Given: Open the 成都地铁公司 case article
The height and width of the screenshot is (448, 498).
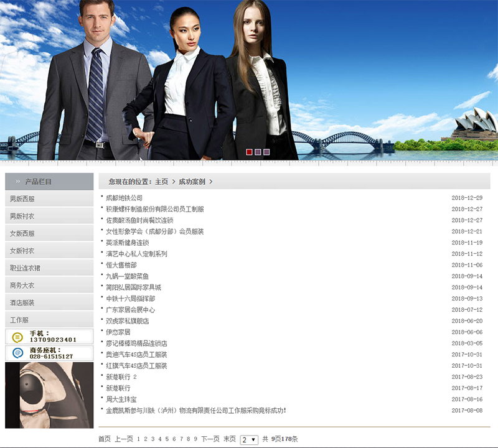Looking at the screenshot, I should [124, 198].
